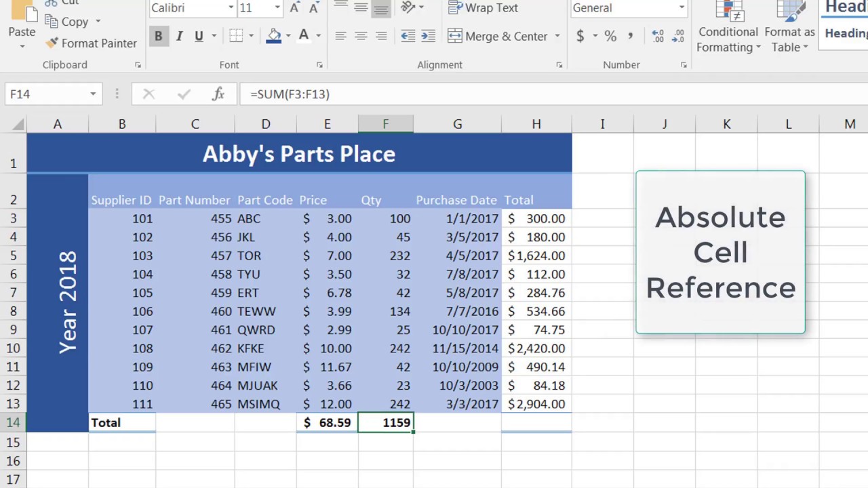Toggle Middle Align vertical alignment
The height and width of the screenshot is (488, 868).
[x=361, y=8]
